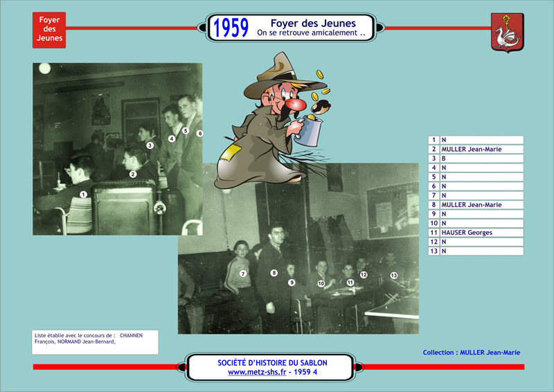Click the number 3 marker on the photo
554x392 pixels.
[150, 145]
